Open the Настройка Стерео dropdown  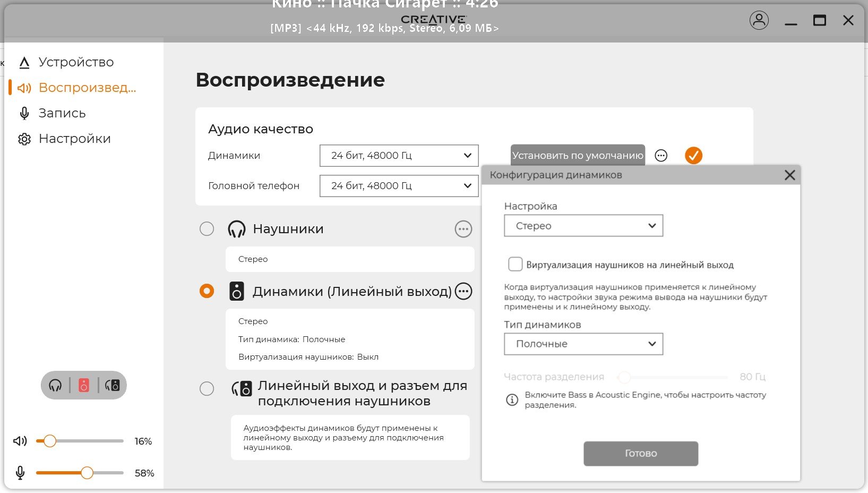tap(583, 226)
